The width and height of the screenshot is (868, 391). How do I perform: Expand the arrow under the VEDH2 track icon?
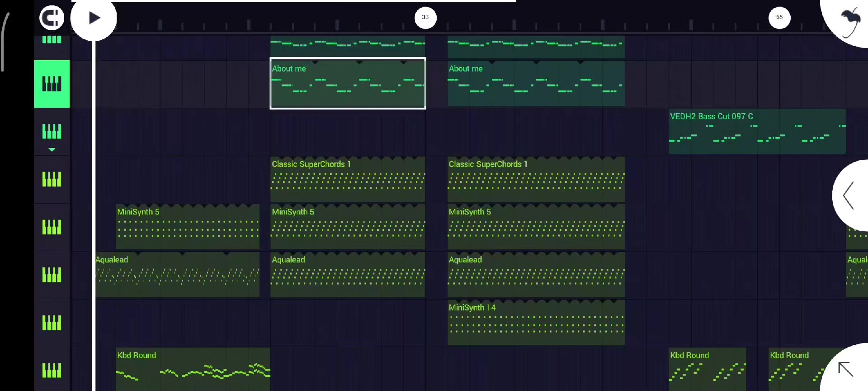pos(52,150)
